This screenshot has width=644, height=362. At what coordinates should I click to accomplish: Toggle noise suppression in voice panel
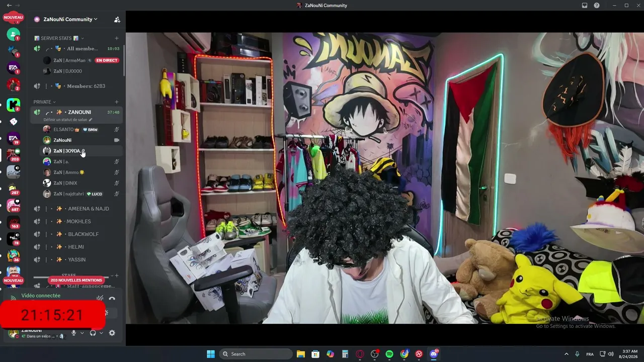pyautogui.click(x=100, y=299)
